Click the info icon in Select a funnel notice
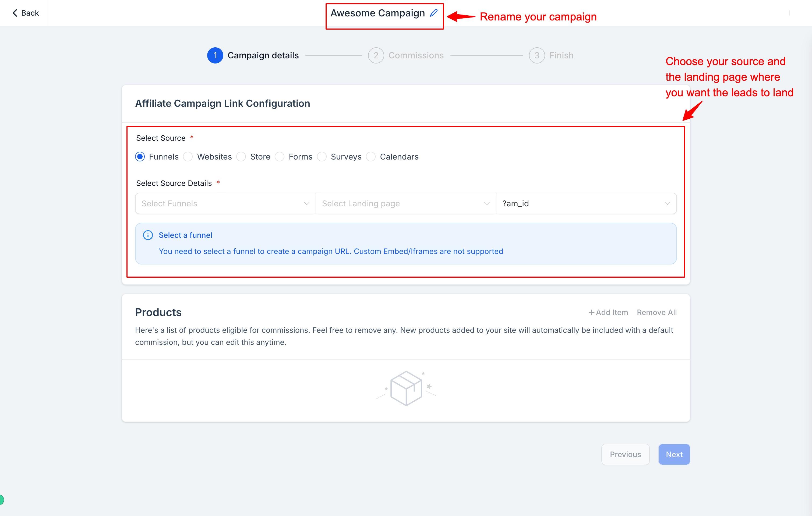 tap(148, 235)
